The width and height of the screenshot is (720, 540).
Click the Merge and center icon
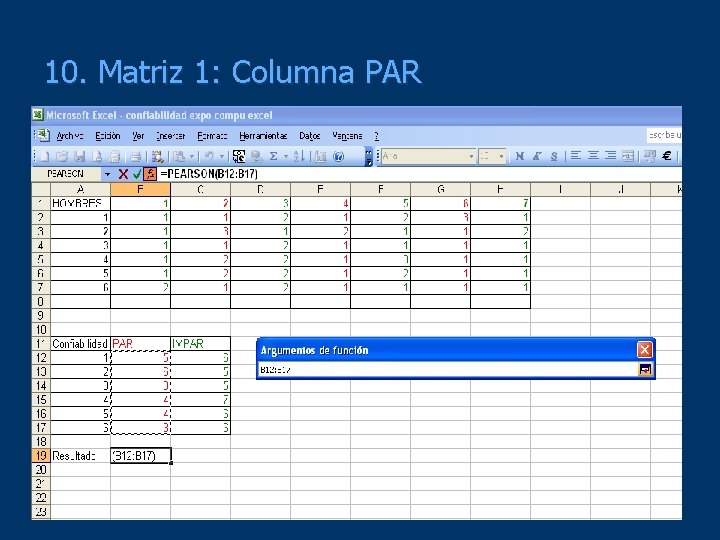coord(628,157)
